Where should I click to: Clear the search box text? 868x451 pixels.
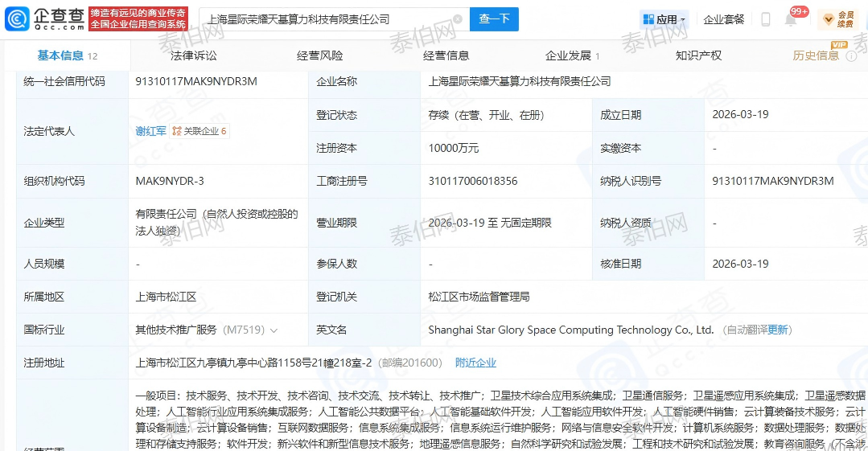(x=457, y=19)
